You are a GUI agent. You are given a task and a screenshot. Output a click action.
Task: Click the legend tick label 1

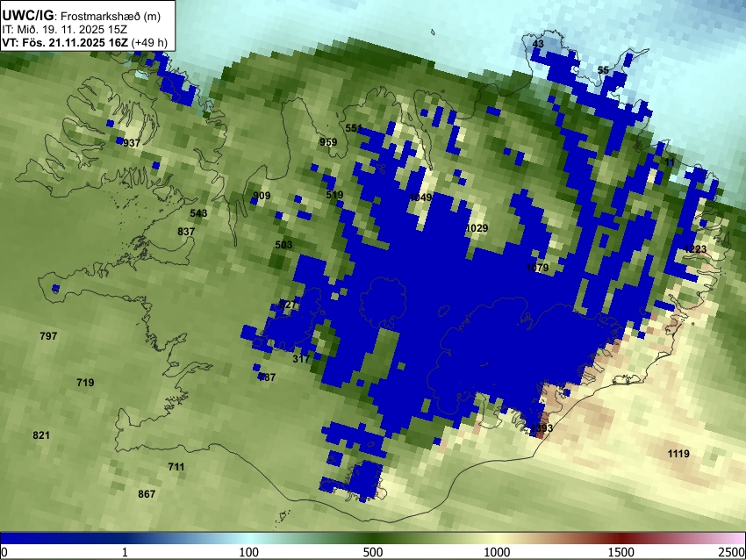click(125, 552)
